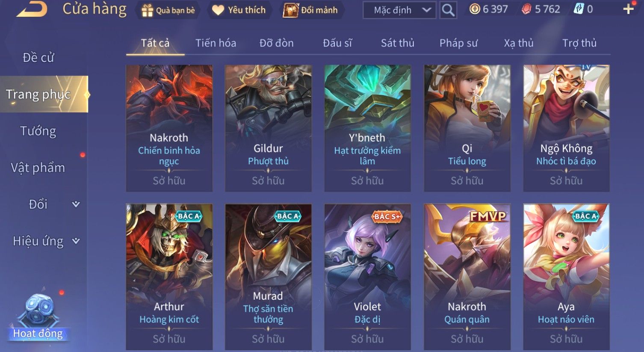Click the red ruby currency icon
The height and width of the screenshot is (352, 644).
(526, 9)
